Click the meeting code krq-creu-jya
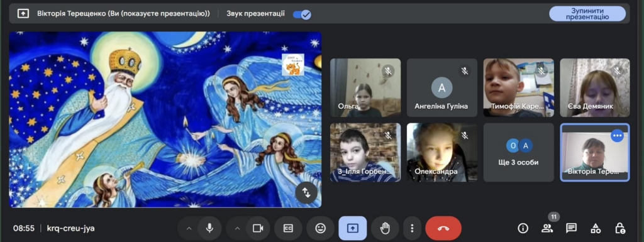Screen dimensions: 644x242 [70, 228]
